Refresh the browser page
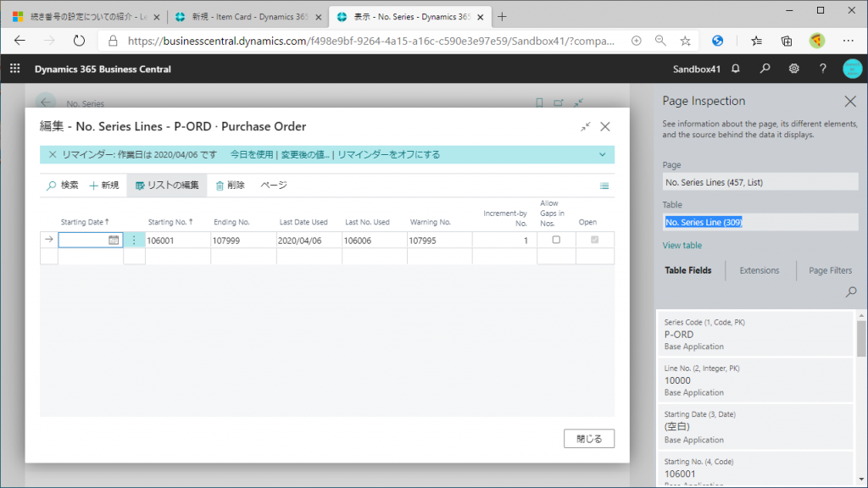The width and height of the screenshot is (868, 488). point(79,41)
